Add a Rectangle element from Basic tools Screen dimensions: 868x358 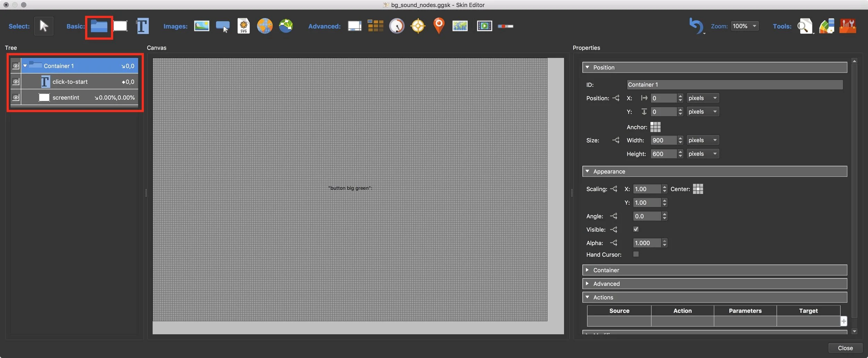pos(120,26)
